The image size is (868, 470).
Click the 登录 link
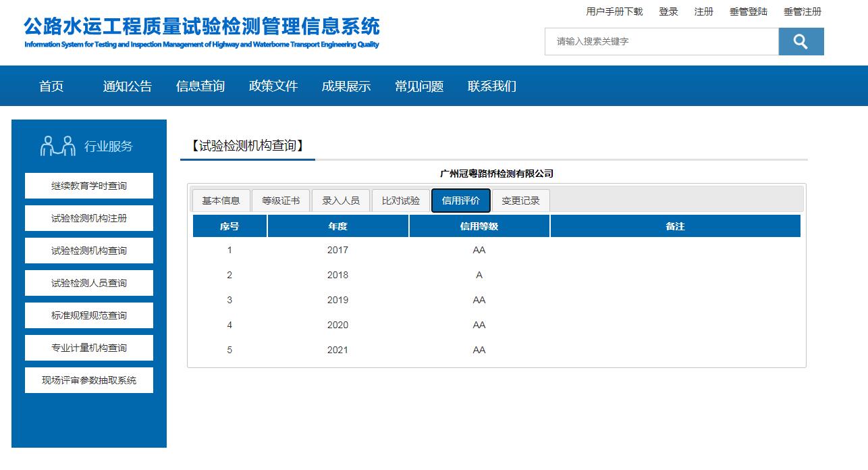pyautogui.click(x=668, y=11)
